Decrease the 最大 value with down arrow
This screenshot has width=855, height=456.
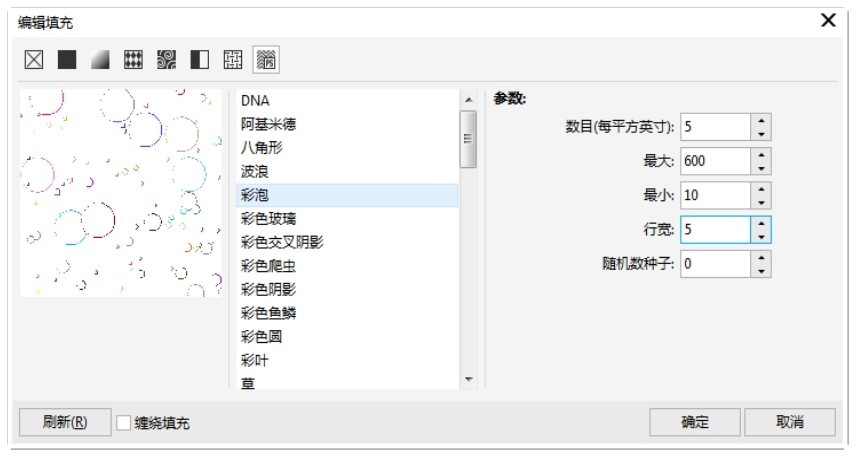[x=761, y=168]
